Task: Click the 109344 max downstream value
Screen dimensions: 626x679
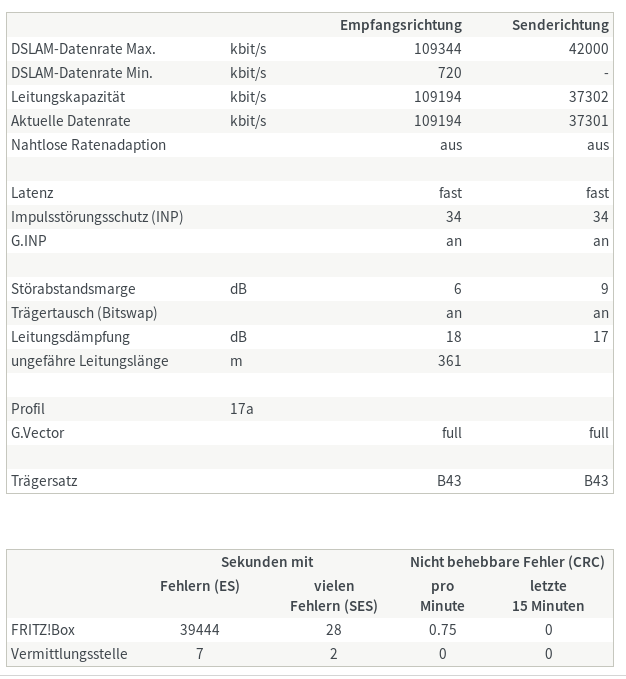Action: tap(438, 49)
